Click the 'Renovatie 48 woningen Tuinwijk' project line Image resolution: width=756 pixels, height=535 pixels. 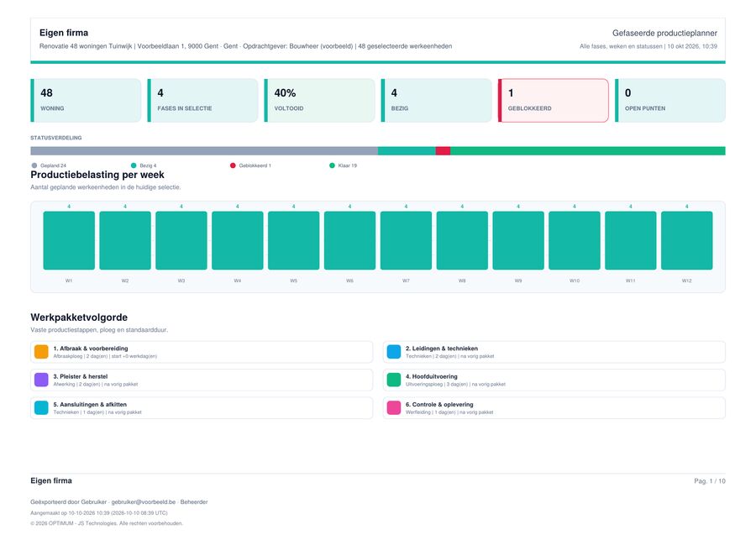click(246, 46)
